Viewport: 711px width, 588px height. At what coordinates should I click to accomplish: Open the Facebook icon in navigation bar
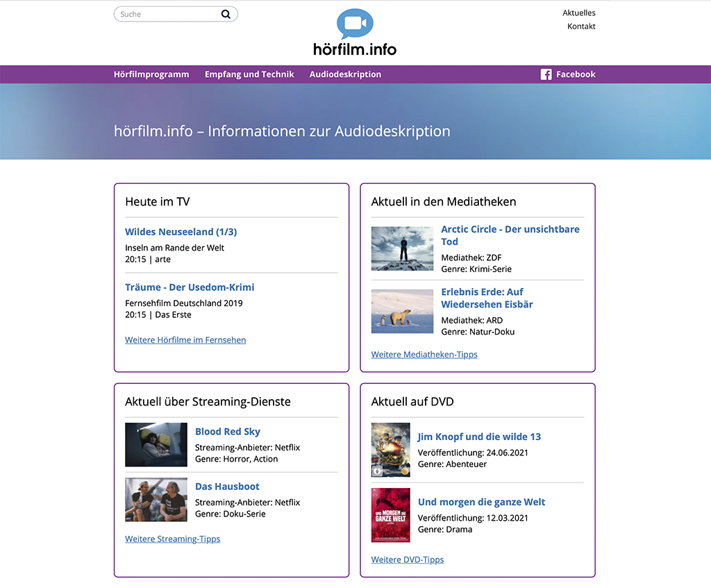pyautogui.click(x=546, y=74)
